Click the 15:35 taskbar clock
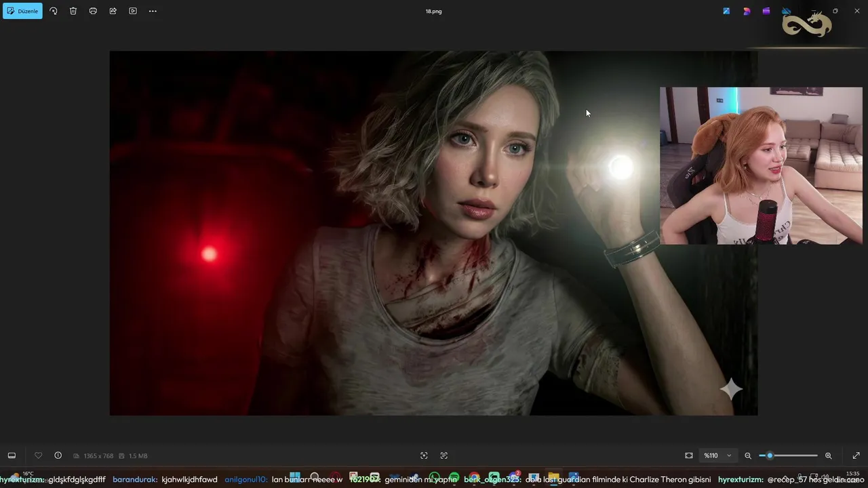 pos(853,474)
